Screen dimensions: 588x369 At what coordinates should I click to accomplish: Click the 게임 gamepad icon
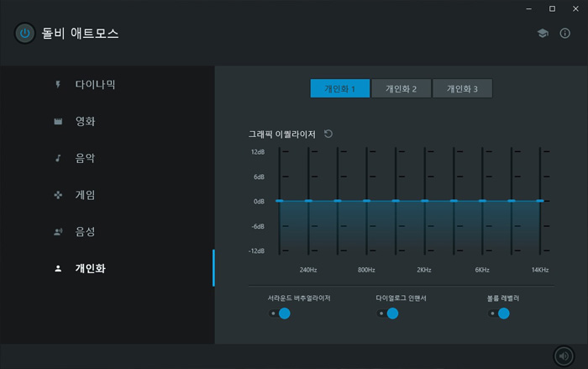point(58,195)
